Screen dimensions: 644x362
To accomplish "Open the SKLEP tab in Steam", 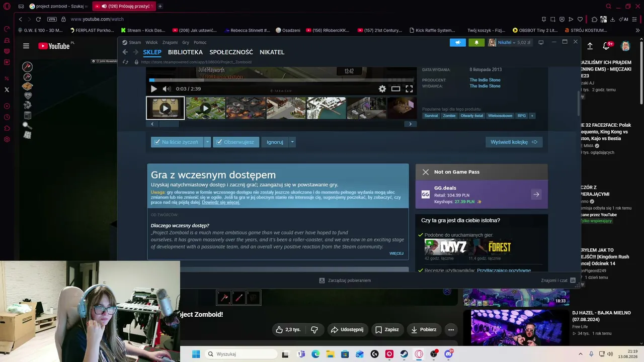I will tap(152, 52).
